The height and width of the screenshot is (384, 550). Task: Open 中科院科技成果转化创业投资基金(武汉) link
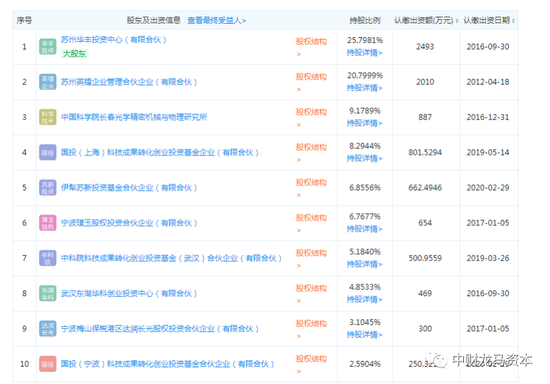click(172, 258)
